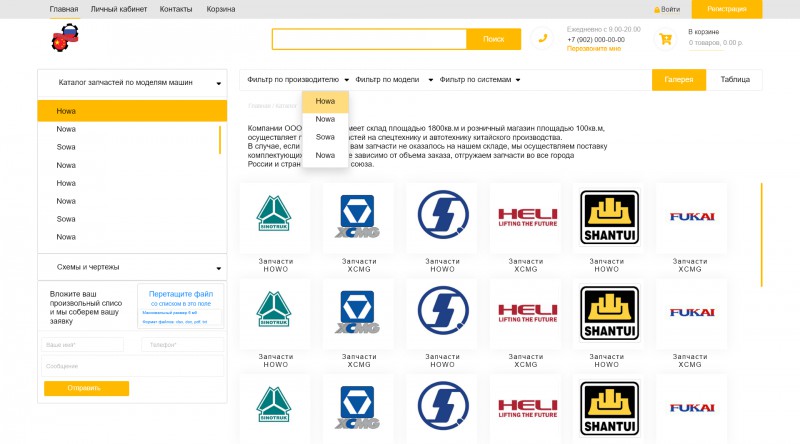This screenshot has width=800, height=444.
Task: Click the Сообщение text field
Action: coord(132,366)
